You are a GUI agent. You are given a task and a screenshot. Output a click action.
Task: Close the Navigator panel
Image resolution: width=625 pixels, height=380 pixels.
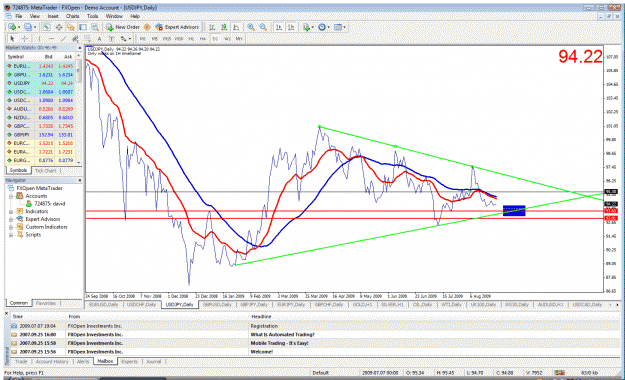79,181
